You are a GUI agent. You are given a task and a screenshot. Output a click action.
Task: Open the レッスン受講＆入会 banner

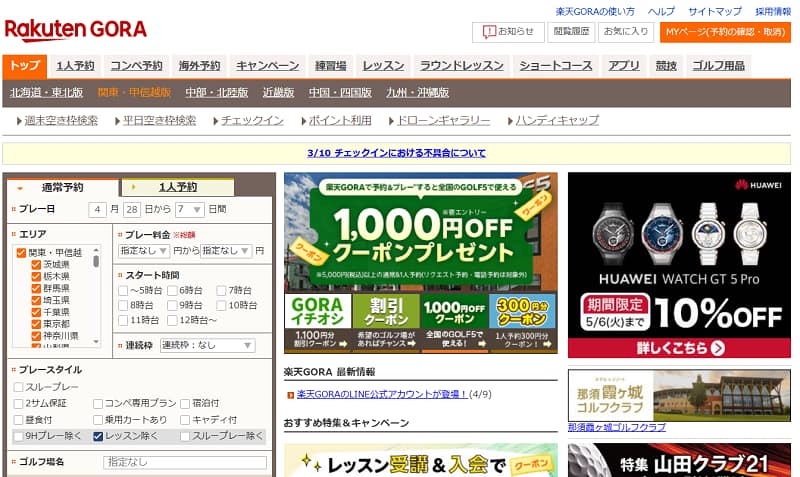click(420, 460)
